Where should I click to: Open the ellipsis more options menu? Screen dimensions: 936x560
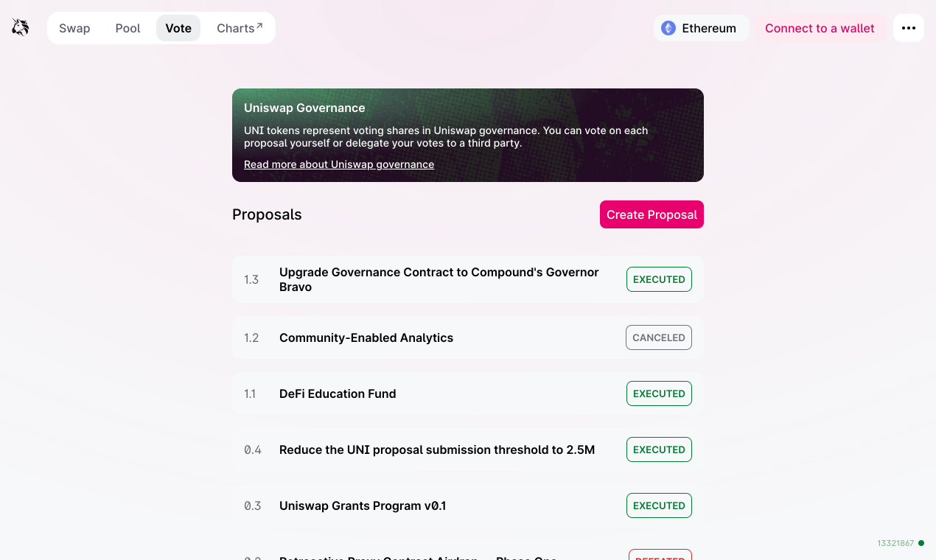[x=908, y=27]
